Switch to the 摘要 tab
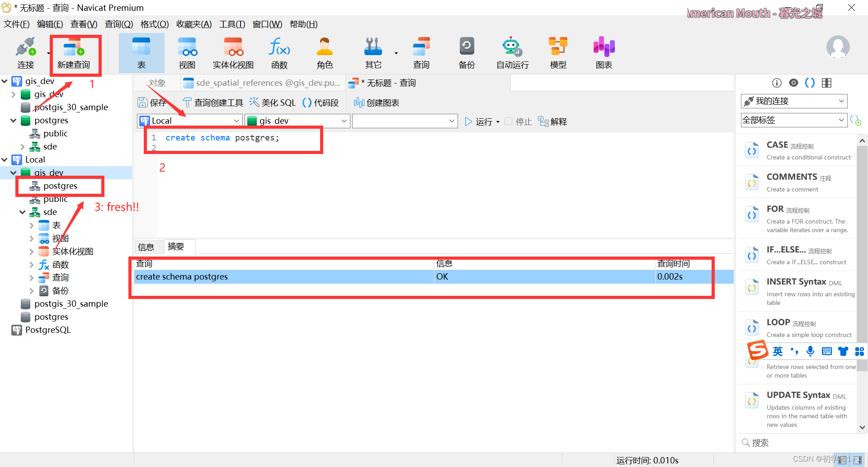 (x=176, y=246)
